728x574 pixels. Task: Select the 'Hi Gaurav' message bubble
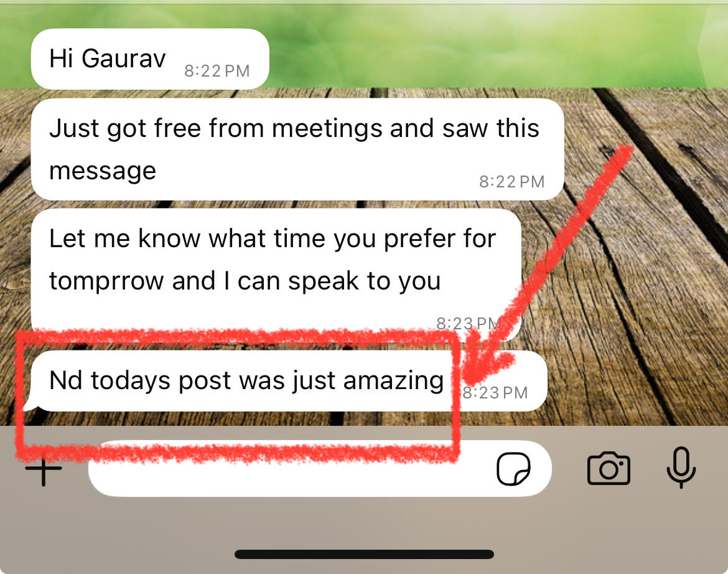coord(150,59)
